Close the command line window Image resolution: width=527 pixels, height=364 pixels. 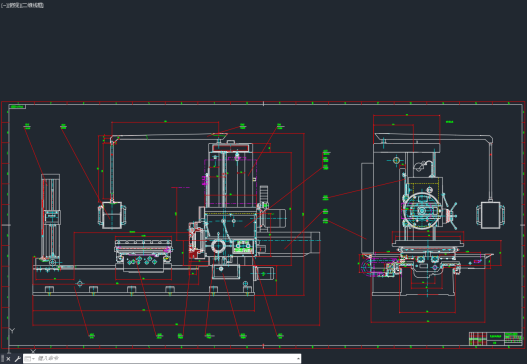tap(8, 359)
